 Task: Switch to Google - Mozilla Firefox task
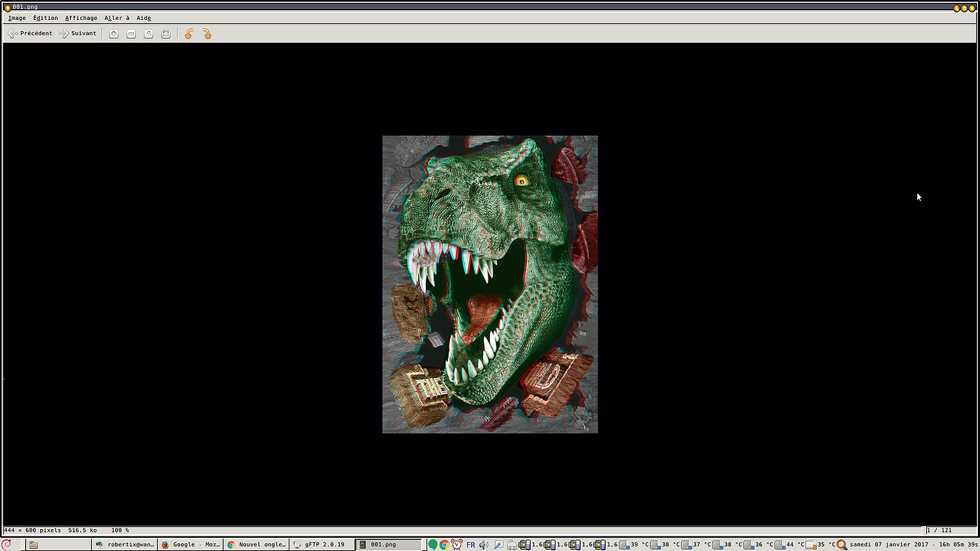point(190,545)
